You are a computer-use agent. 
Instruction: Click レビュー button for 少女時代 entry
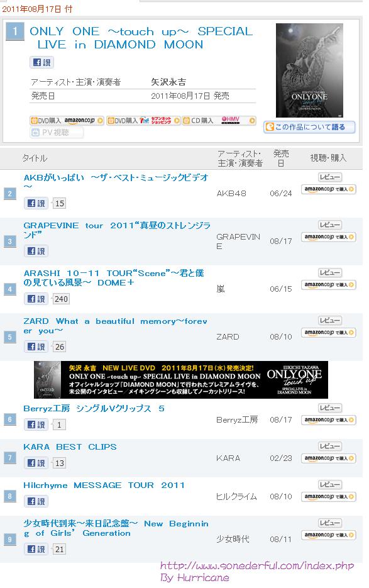coord(329,523)
